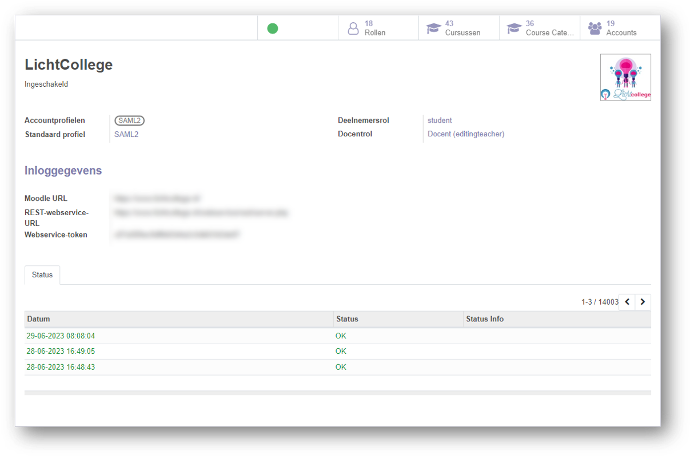Click the SAML2 account profile tag

[129, 120]
